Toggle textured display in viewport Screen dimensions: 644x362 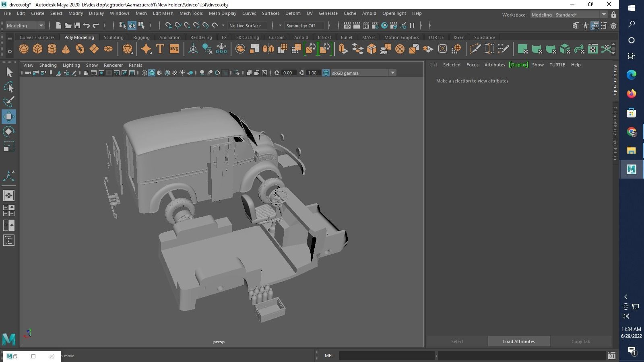(x=175, y=73)
